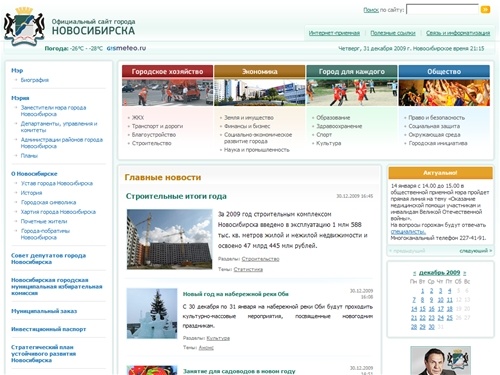Click Устав города Новосибирска
This screenshot has width=500, height=375.
[x=57, y=183]
